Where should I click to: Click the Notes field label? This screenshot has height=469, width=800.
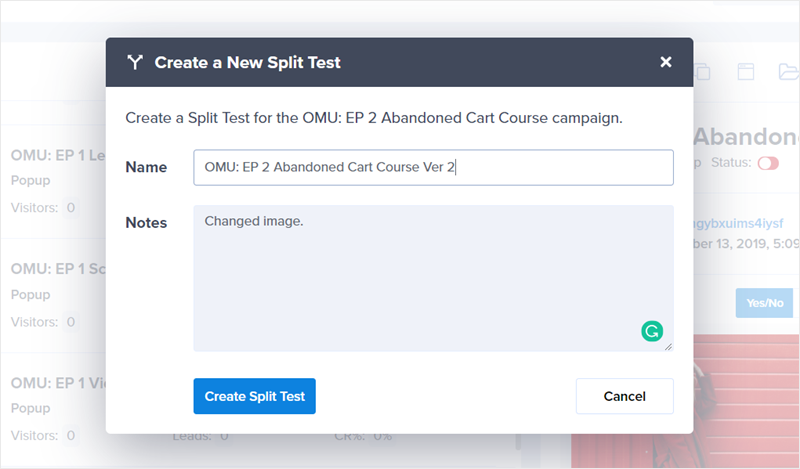146,222
